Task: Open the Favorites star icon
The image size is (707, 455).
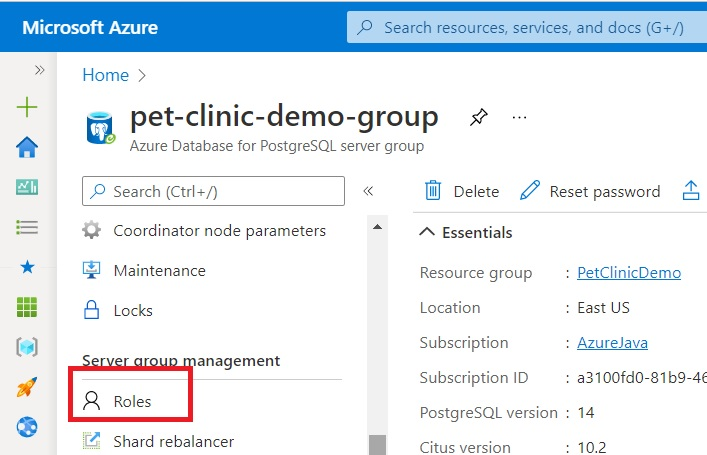Action: pyautogui.click(x=27, y=267)
